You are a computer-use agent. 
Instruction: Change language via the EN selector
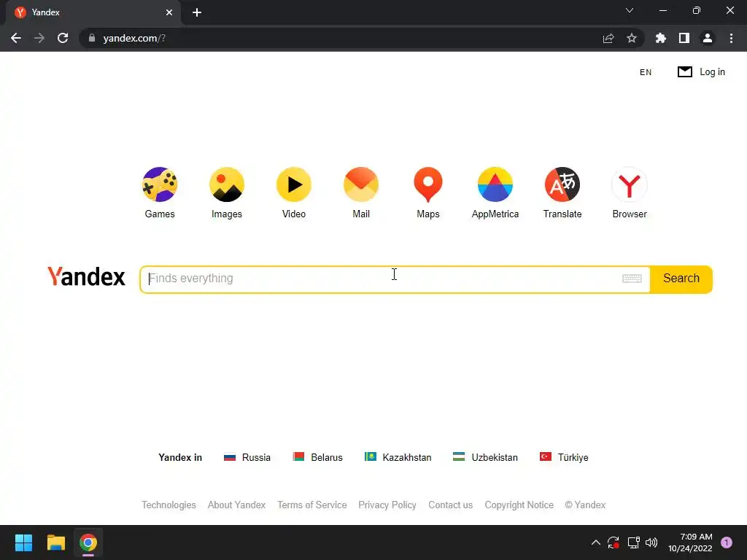646,72
